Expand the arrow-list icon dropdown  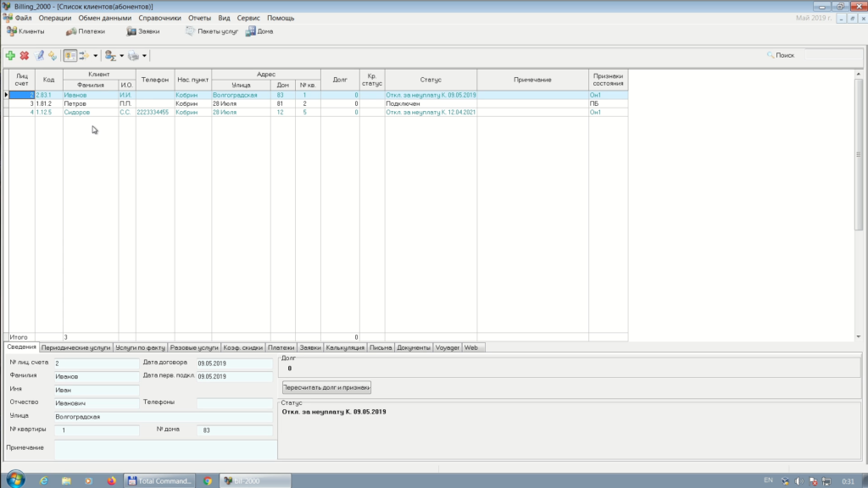click(96, 56)
